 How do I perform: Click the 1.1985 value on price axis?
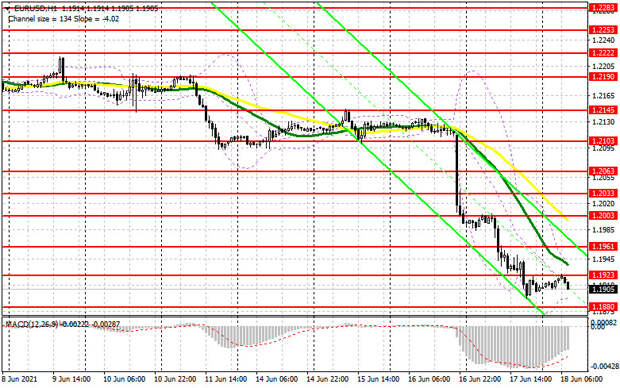(604, 230)
